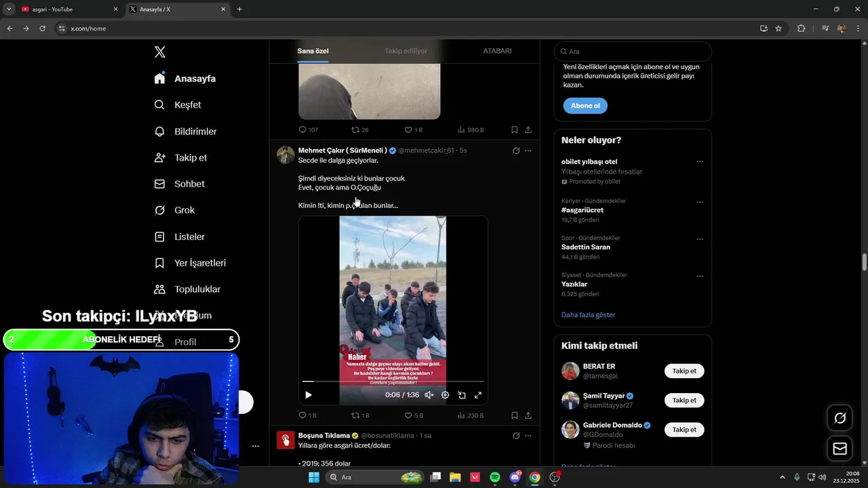
Task: Open options for obilet promoted trend
Action: (700, 162)
